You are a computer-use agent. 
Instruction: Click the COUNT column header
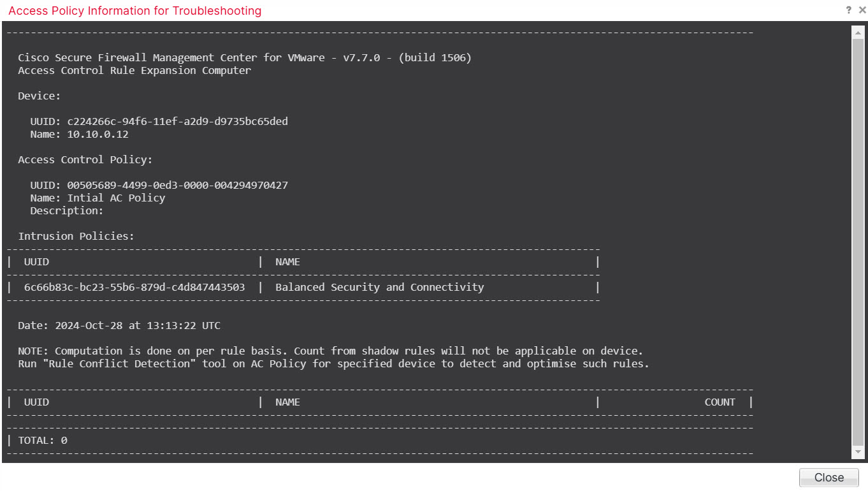720,402
